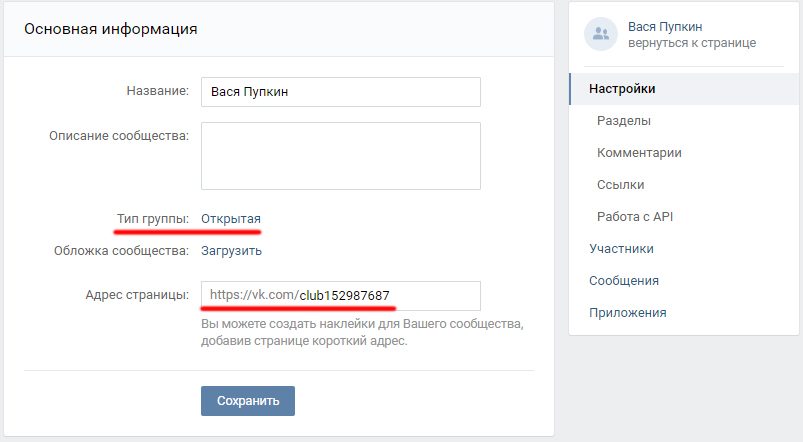Click the 'Обложка сообщества:' label
Image resolution: width=803 pixels, height=442 pixels.
(x=121, y=251)
